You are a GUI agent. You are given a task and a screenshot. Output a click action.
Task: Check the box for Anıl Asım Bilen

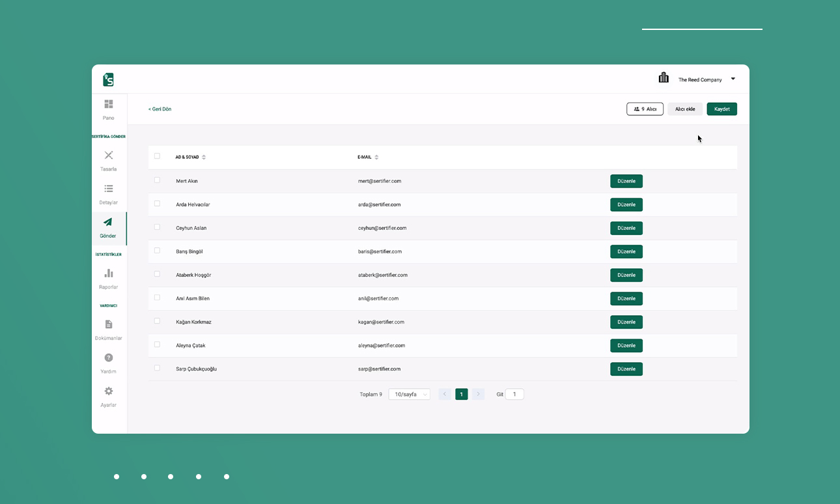[x=157, y=298]
